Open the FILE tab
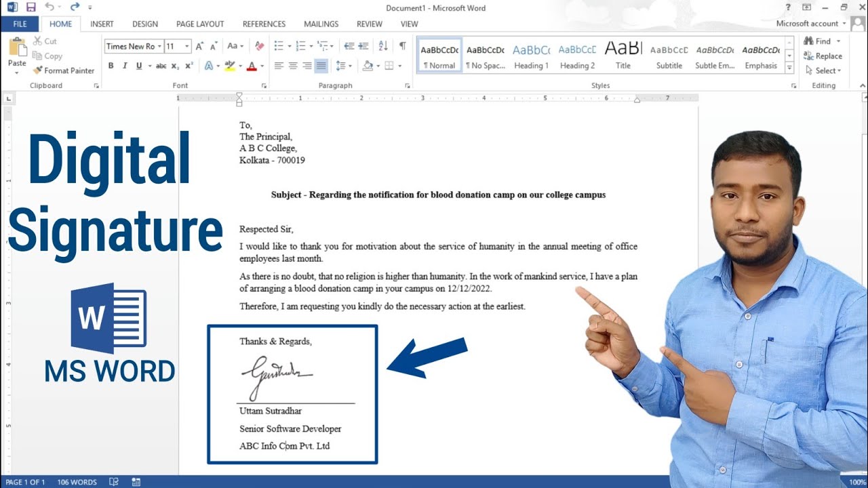This screenshot has width=868, height=488. 20,24
